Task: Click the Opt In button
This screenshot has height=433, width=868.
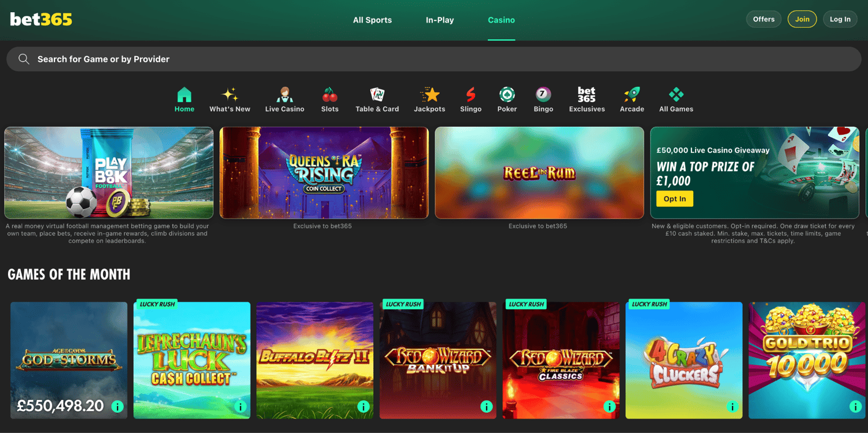Action: click(675, 199)
